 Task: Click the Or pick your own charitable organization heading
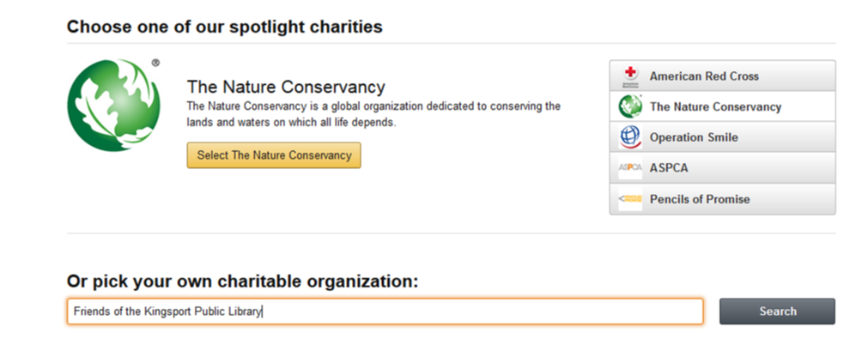click(242, 281)
